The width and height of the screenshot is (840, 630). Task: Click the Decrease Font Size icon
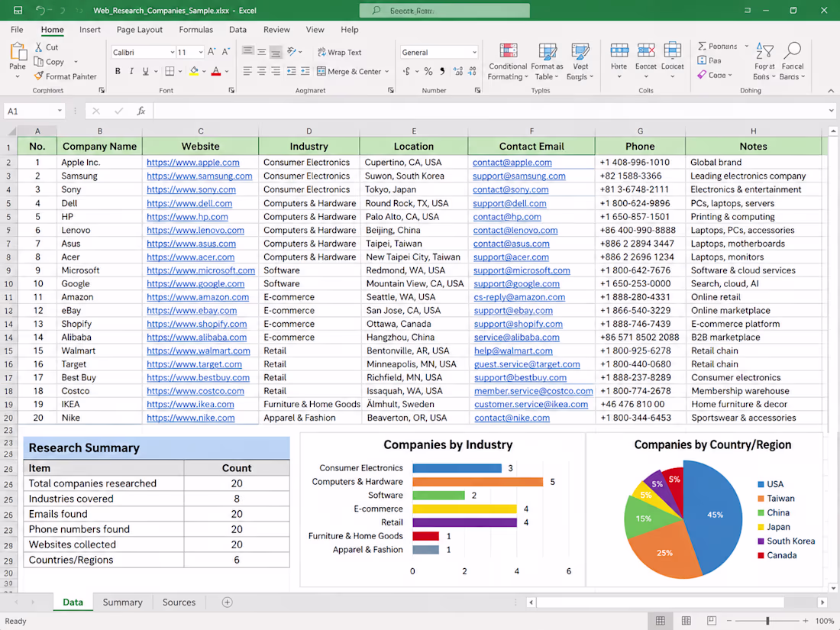(225, 52)
